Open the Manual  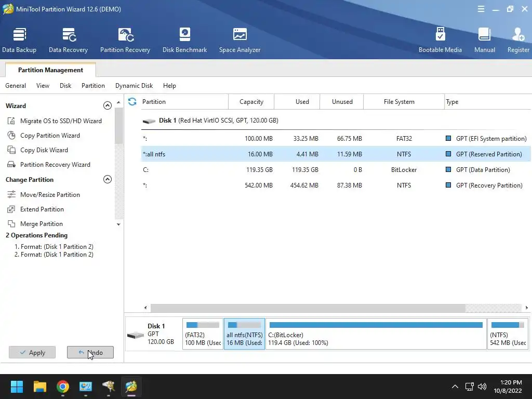(485, 41)
